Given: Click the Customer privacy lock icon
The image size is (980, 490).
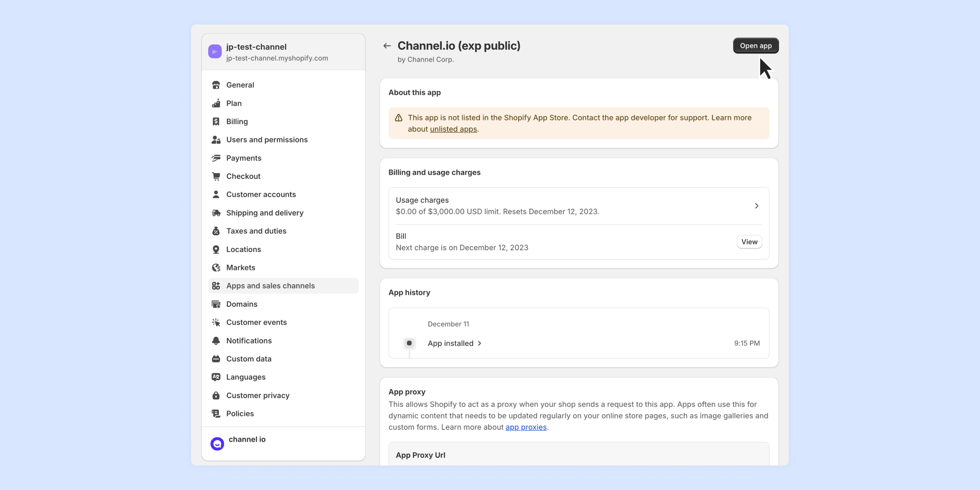Looking at the screenshot, I should point(216,395).
